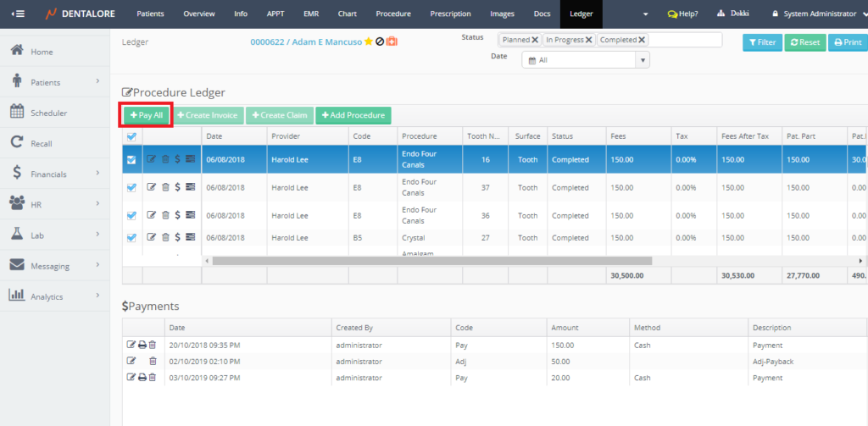Delete the tooth 37 procedure via trash icon
868x426 pixels.
tap(164, 188)
